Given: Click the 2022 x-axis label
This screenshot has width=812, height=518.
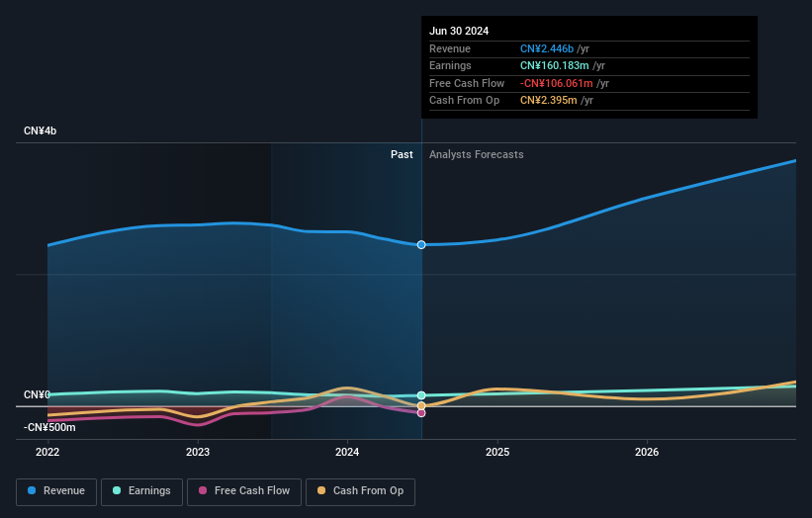Looking at the screenshot, I should pos(47,452).
